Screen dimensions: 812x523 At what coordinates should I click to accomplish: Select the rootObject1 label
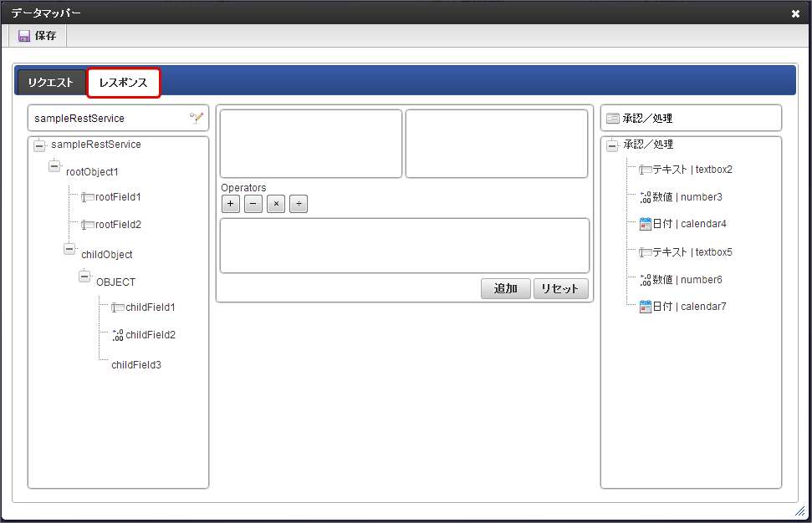click(x=92, y=172)
